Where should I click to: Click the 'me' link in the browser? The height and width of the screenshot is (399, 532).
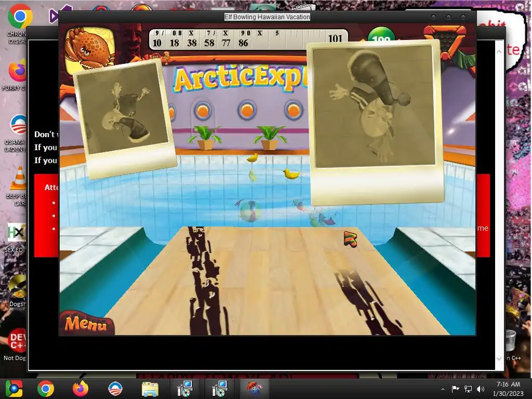tap(483, 228)
